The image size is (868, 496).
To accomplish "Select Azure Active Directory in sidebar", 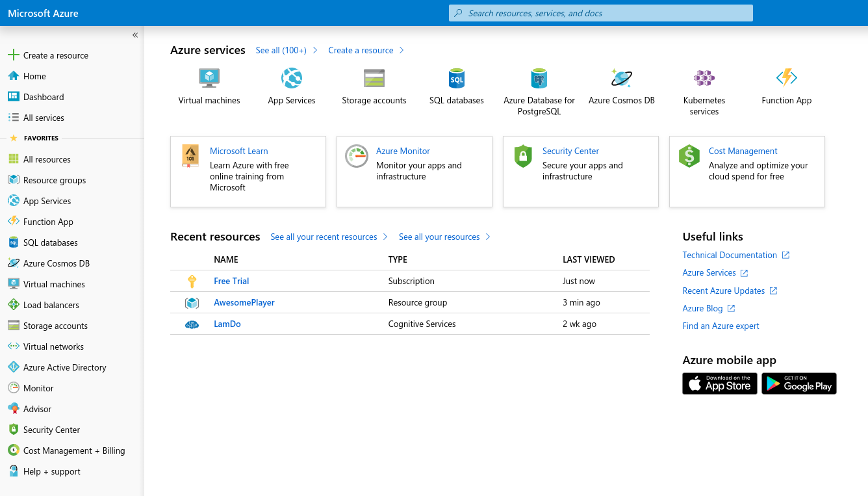I will (x=64, y=367).
